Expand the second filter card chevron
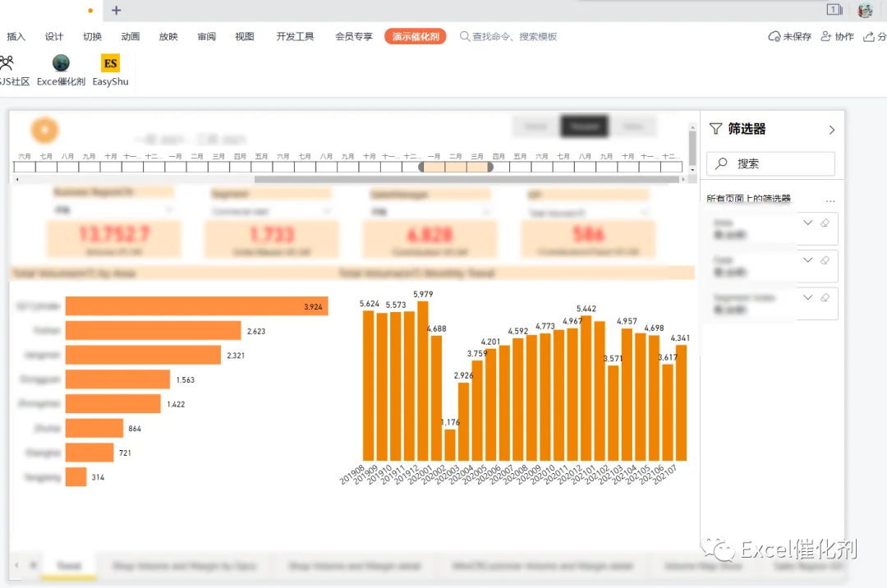 [808, 260]
